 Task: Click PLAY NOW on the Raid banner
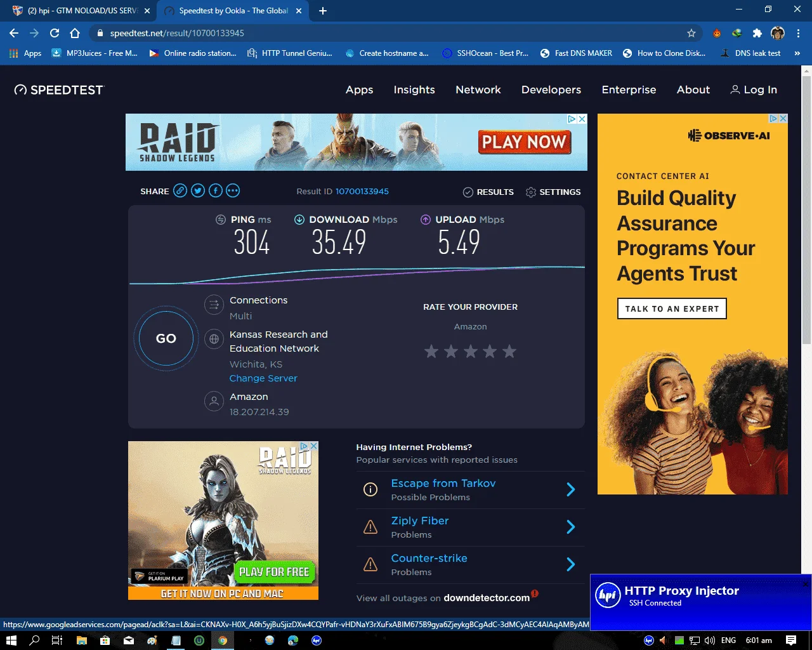point(524,142)
